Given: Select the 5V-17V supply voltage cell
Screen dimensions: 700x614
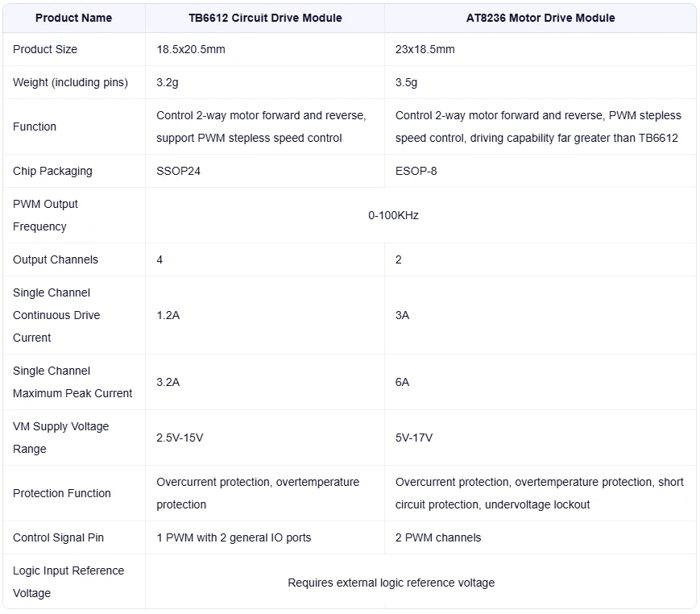Looking at the screenshot, I should point(414,438).
